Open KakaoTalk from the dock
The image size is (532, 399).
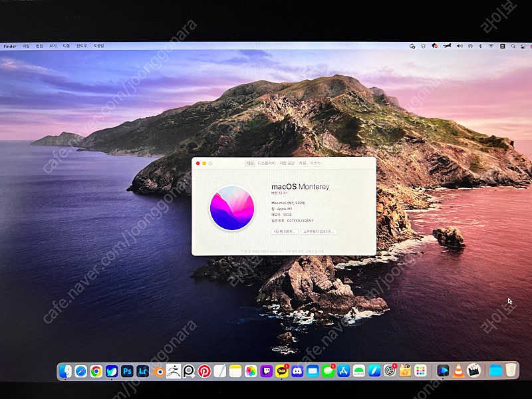coord(281,371)
